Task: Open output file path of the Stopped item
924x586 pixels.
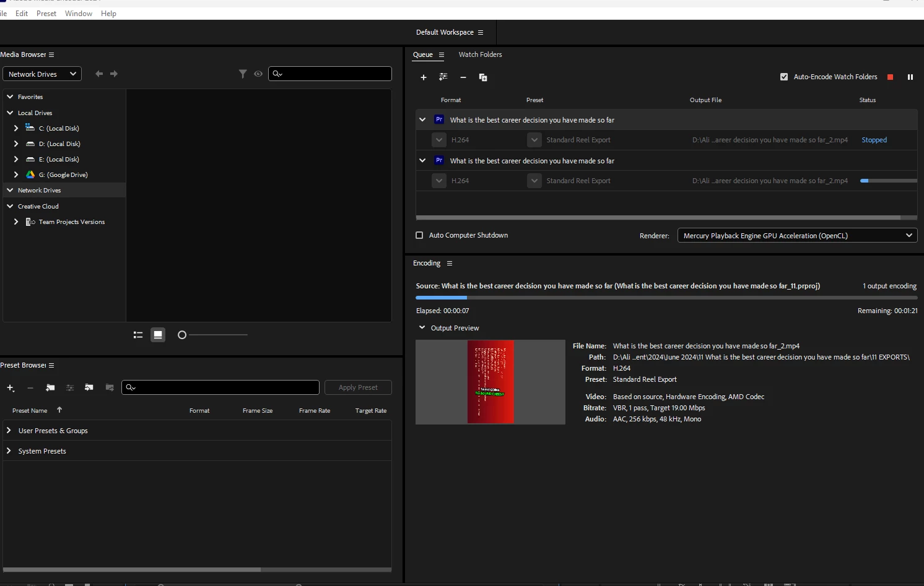Action: point(770,140)
